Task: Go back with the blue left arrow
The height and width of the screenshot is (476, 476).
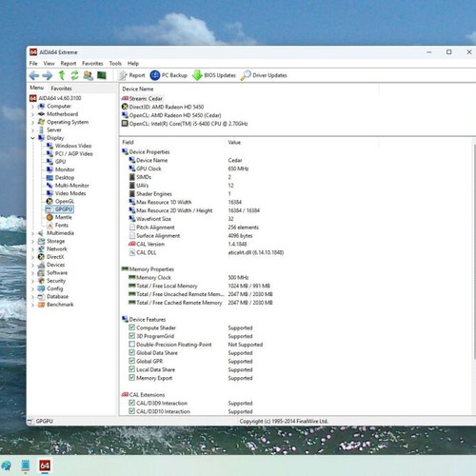Action: [34, 75]
